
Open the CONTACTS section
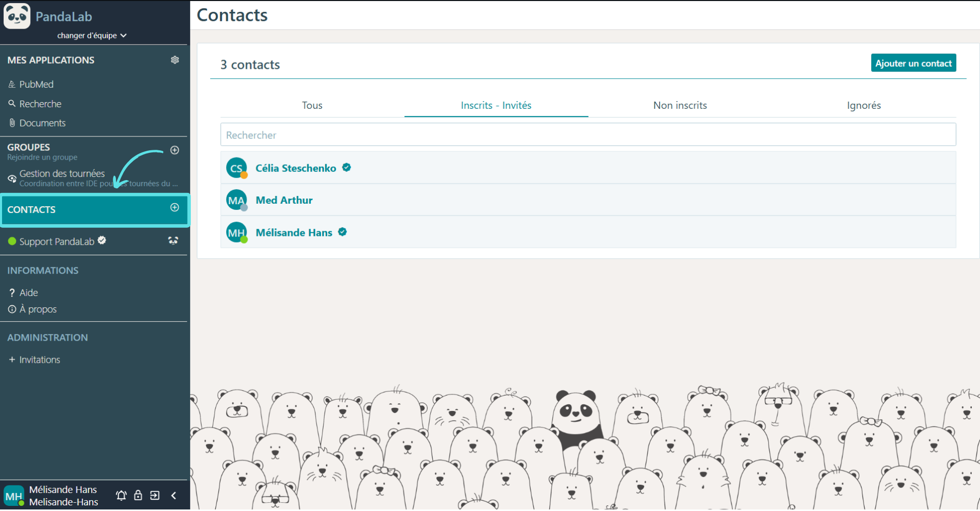tap(95, 209)
